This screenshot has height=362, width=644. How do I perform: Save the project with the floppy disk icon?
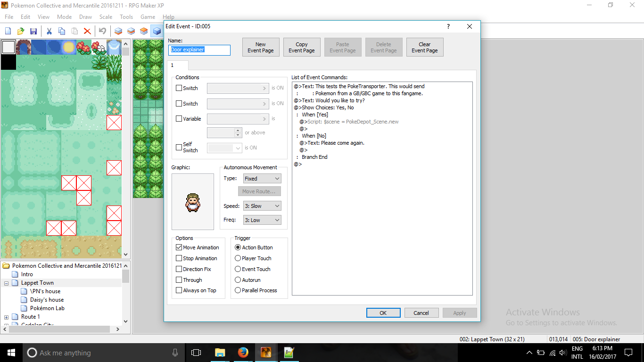coord(33,31)
